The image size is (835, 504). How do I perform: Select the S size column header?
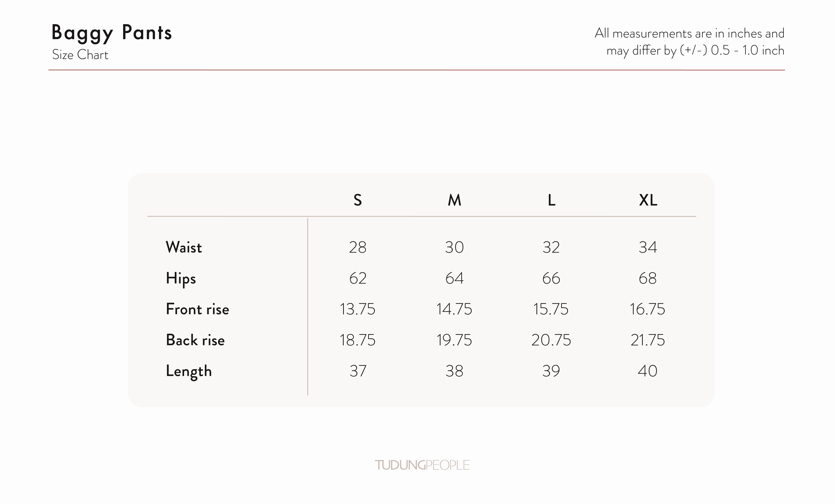click(358, 200)
